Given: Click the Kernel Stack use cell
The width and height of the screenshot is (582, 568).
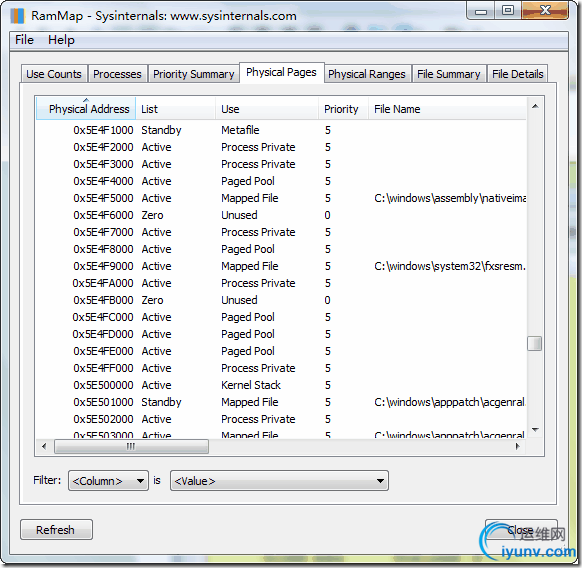Looking at the screenshot, I should [251, 385].
